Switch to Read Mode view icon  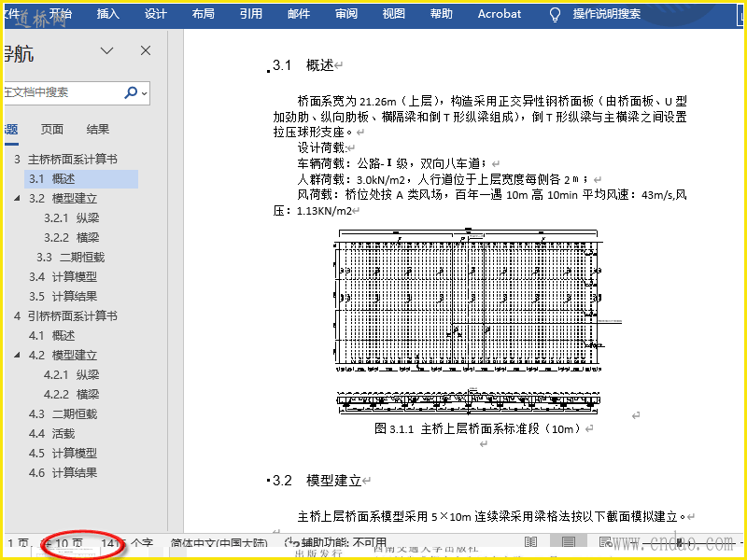pyautogui.click(x=530, y=542)
